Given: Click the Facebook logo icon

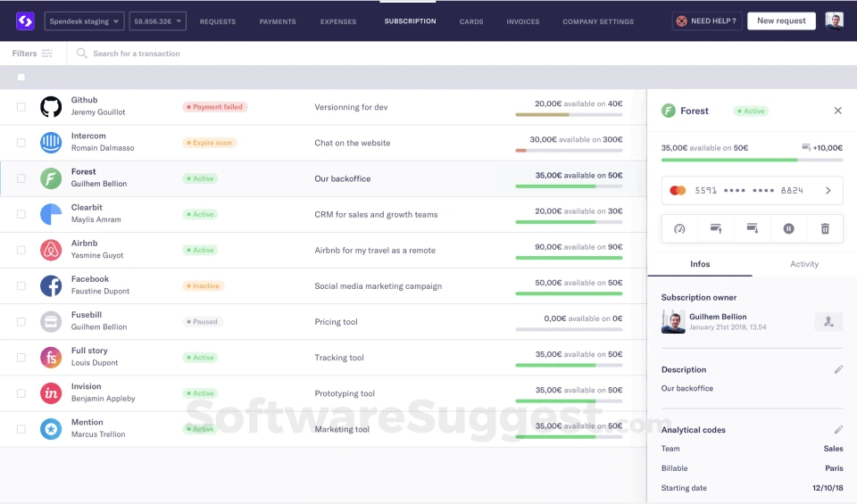Looking at the screenshot, I should pos(51,285).
